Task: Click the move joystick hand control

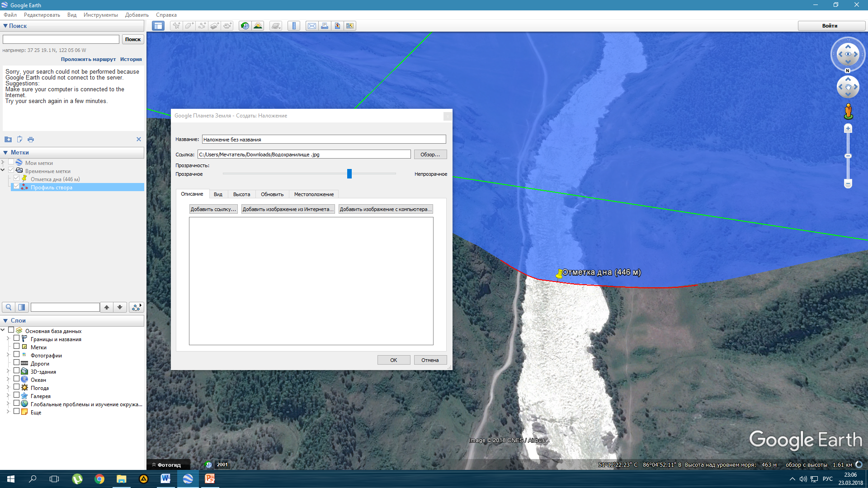Action: click(848, 87)
